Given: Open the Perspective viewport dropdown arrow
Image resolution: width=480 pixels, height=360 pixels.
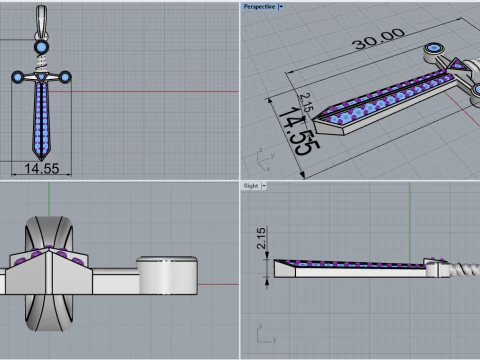Looking at the screenshot, I should coord(281,7).
